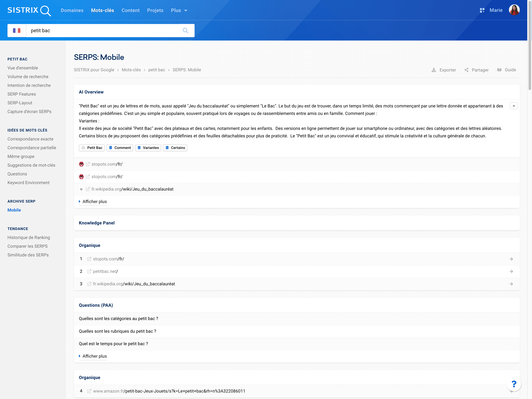
Task: Open Marie's profile avatar
Action: tap(514, 10)
